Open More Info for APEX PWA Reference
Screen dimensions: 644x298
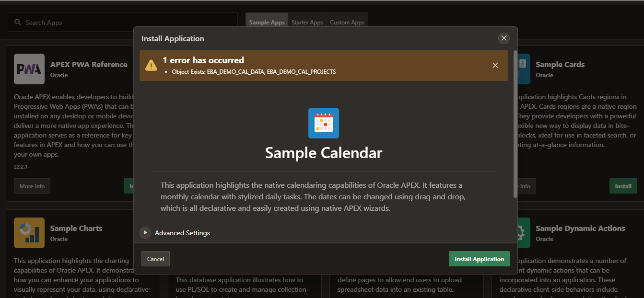coord(32,186)
